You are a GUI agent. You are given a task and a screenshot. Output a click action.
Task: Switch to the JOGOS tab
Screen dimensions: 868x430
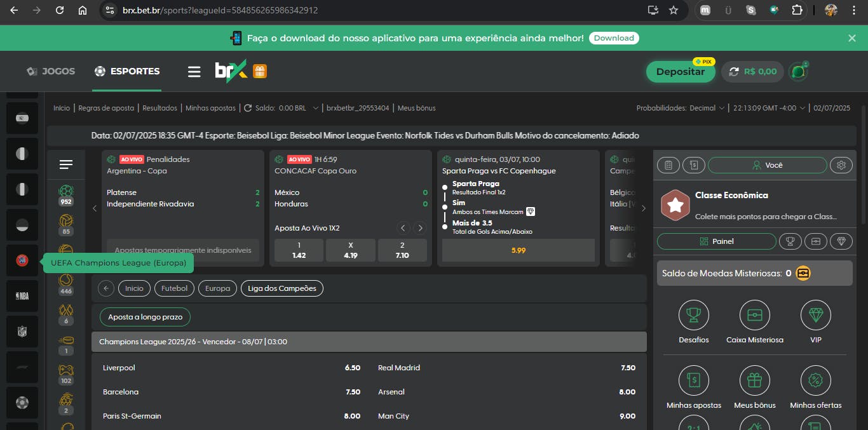(x=51, y=71)
